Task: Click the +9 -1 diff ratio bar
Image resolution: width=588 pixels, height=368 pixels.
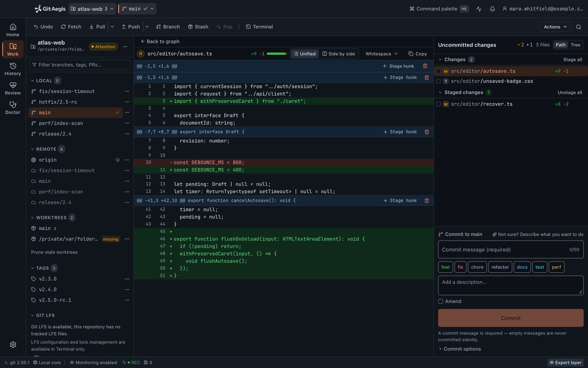Action: [x=277, y=54]
